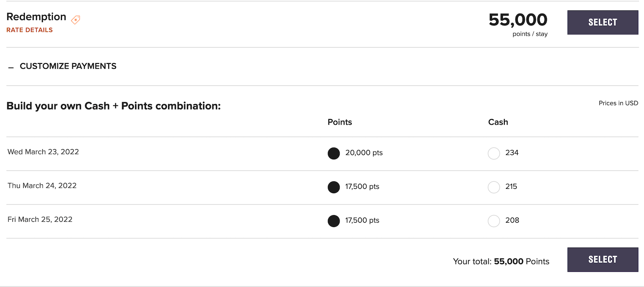Click the Points column header
The image size is (644, 287).
pos(339,122)
